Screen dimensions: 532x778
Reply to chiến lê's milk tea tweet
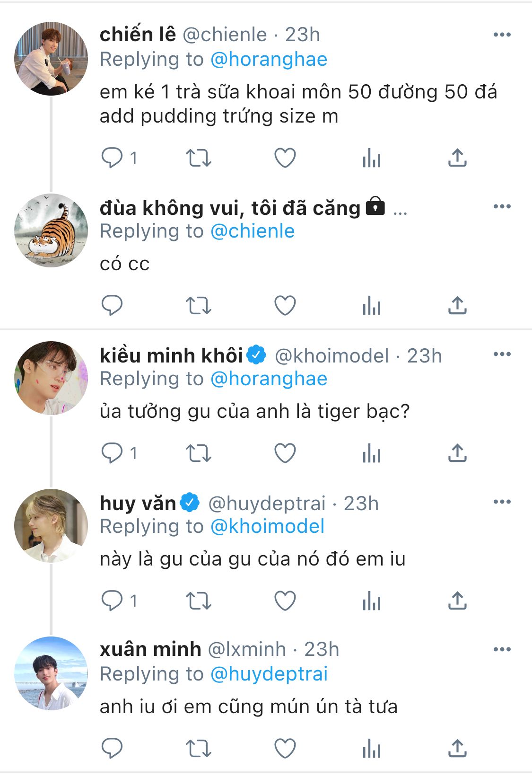click(112, 158)
